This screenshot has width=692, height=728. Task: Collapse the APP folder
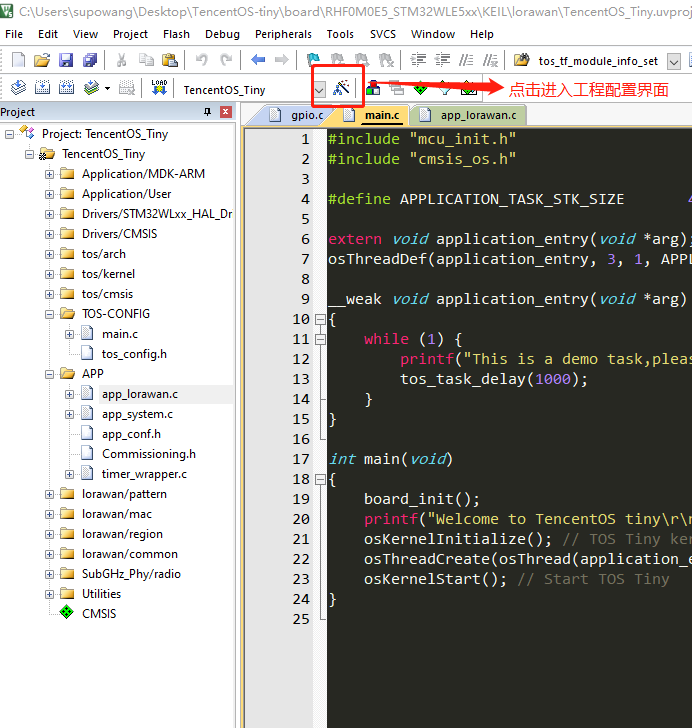click(x=49, y=375)
